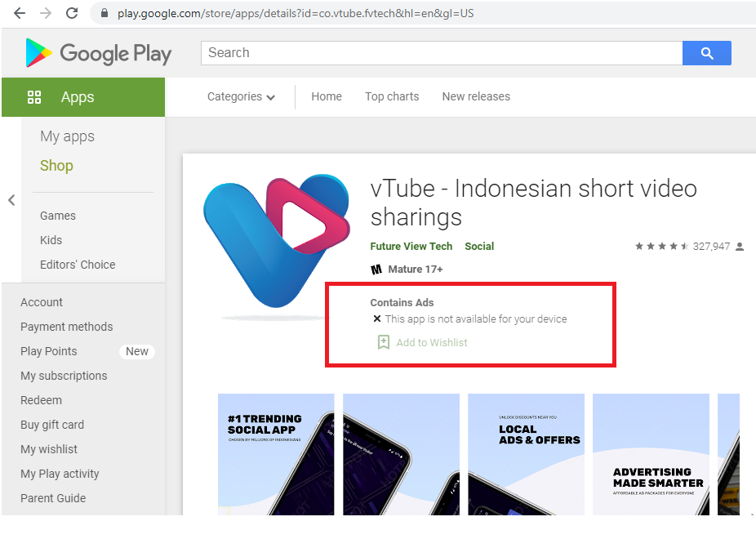Screen dimensions: 756x539
Task: Reload the page with the refresh icon
Action: (x=72, y=13)
